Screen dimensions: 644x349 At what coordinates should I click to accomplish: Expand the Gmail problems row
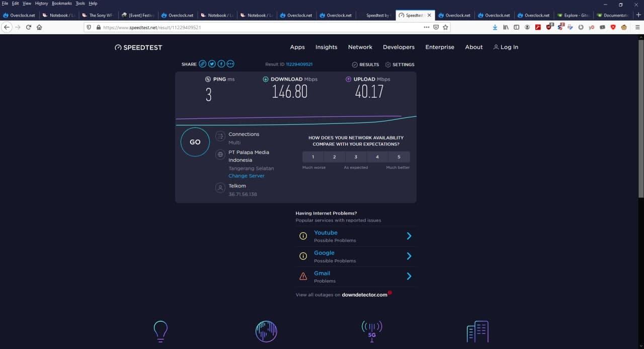click(x=356, y=276)
